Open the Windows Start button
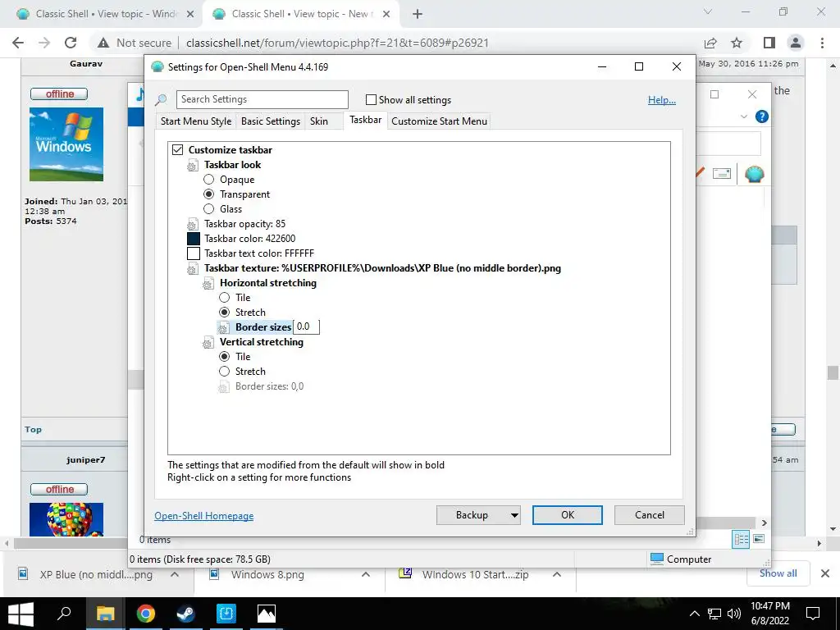This screenshot has height=630, width=840. [21, 614]
